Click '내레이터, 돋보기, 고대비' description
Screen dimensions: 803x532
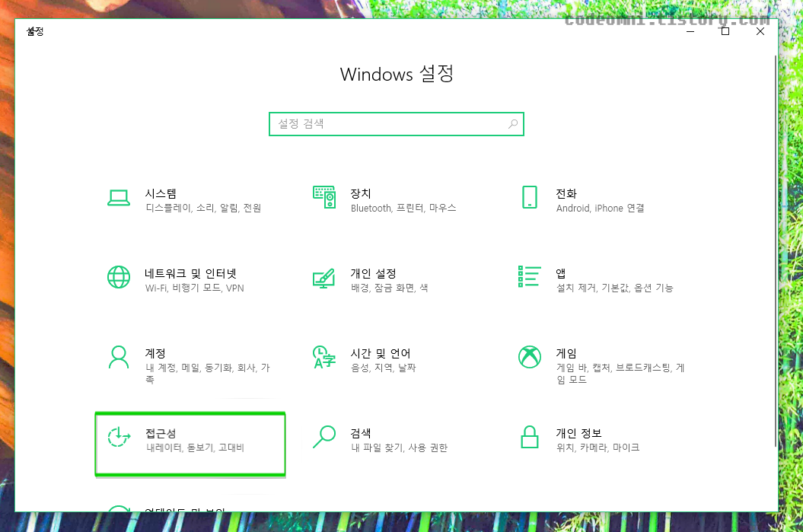(x=195, y=448)
